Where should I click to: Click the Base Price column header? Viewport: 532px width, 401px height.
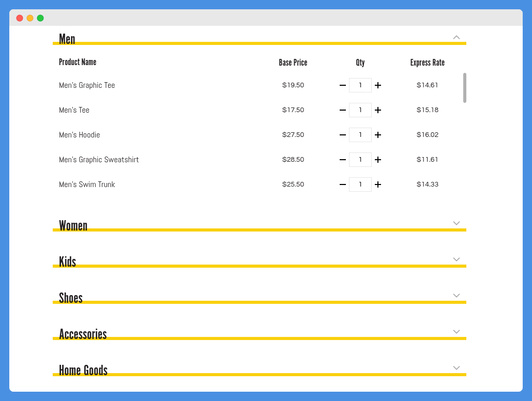[293, 63]
